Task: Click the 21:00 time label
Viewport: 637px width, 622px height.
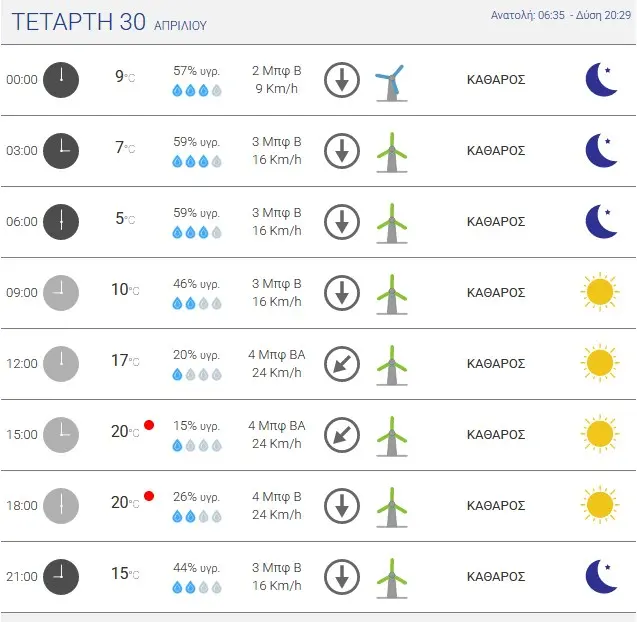Action: click(x=22, y=576)
